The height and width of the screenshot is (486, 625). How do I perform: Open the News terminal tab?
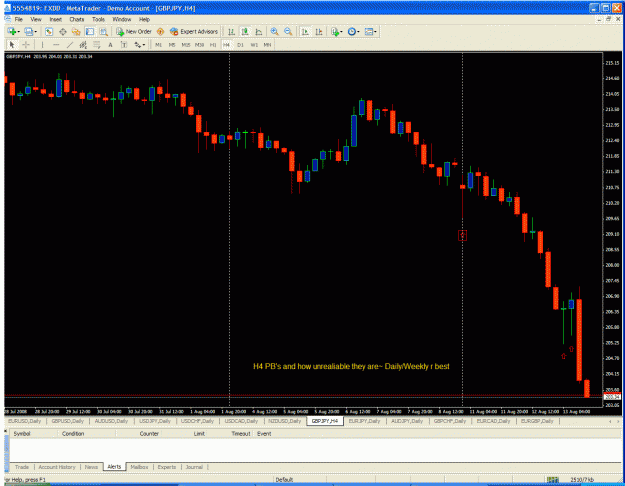point(91,467)
